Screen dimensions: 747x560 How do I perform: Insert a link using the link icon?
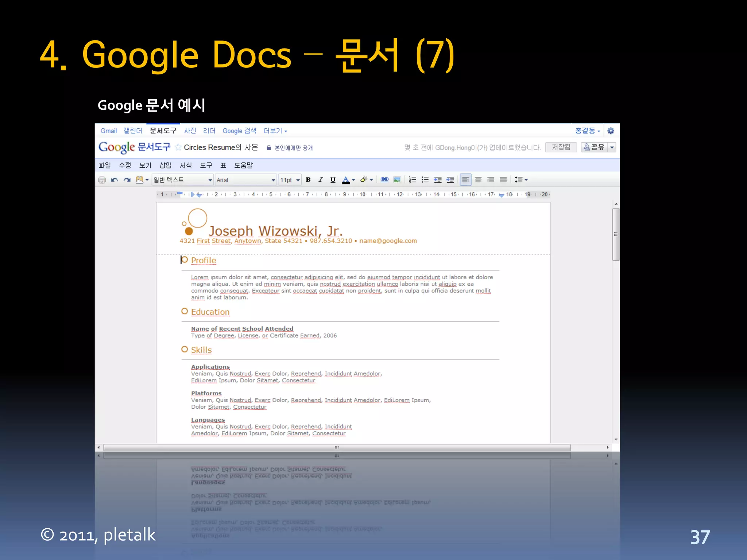(384, 180)
